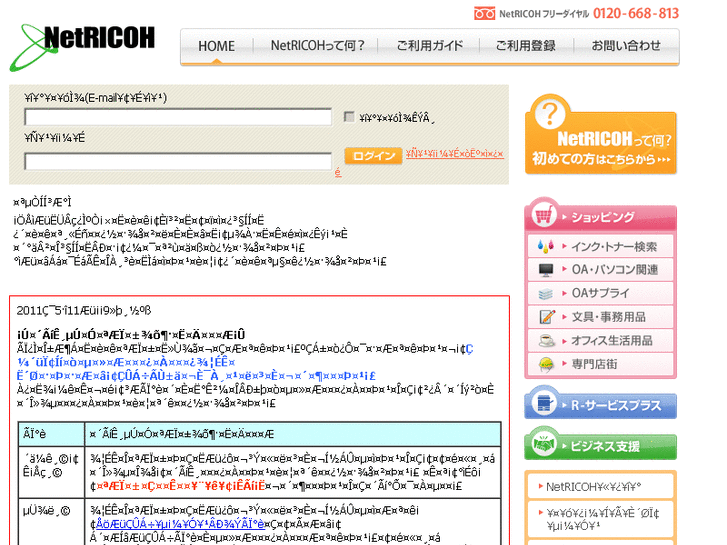The height and width of the screenshot is (545, 727).
Task: Click the coffee cup icon
Action: point(546,341)
